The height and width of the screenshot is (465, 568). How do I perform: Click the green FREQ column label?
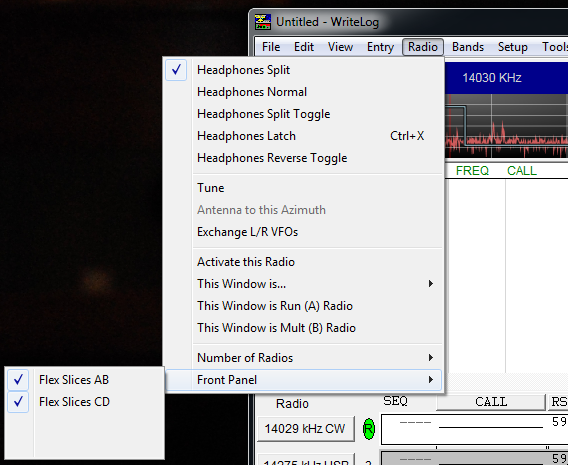(472, 171)
